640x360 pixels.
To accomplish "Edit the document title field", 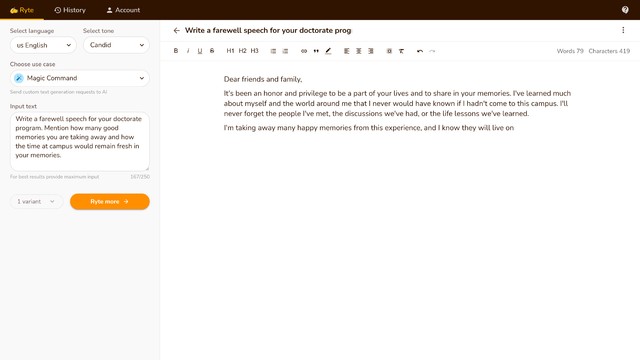I will (x=268, y=30).
